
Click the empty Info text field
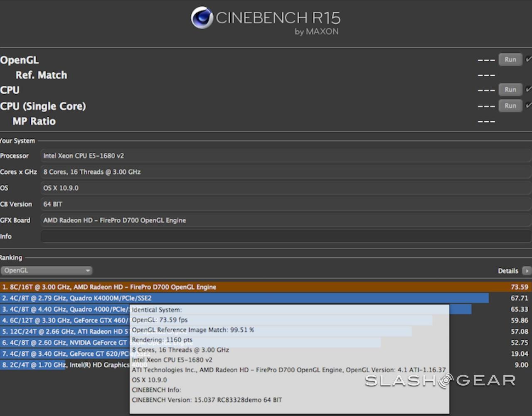[x=285, y=236]
